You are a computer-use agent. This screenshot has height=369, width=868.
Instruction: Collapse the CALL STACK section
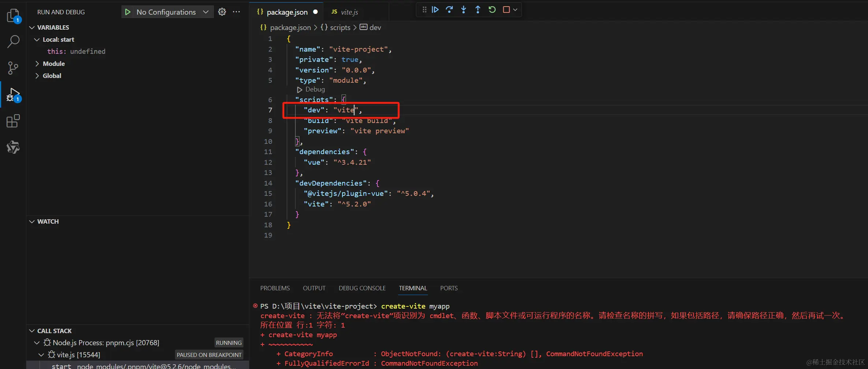click(32, 331)
